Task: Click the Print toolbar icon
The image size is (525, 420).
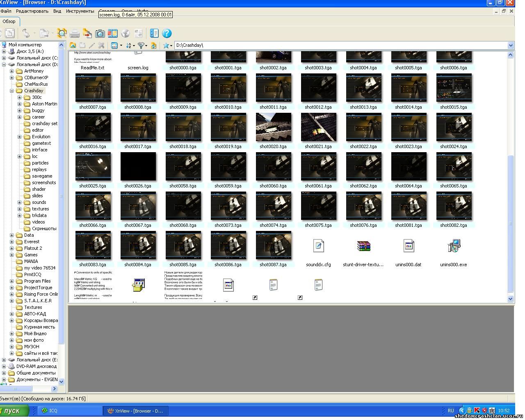Action: [x=74, y=33]
